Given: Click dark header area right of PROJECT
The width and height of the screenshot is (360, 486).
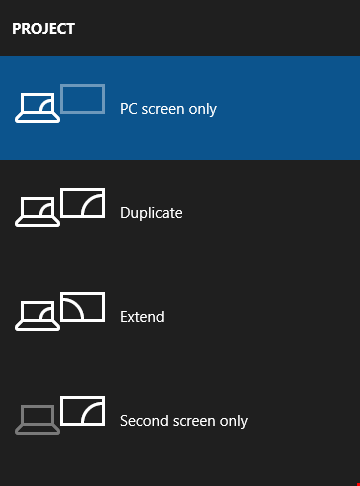Looking at the screenshot, I should click(x=217, y=28).
